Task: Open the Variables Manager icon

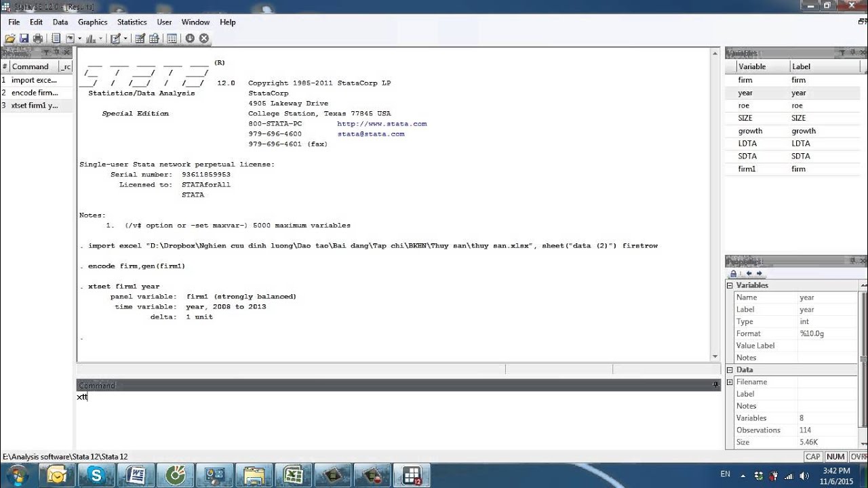Action: (x=172, y=39)
